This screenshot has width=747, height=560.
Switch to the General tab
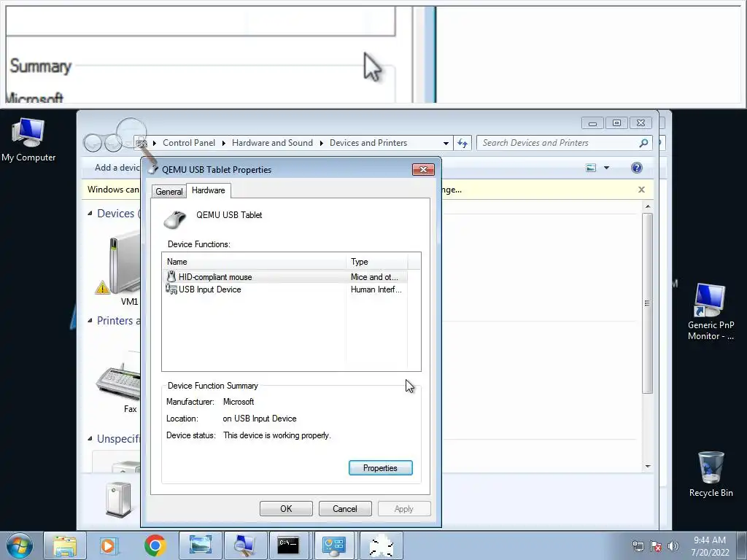pos(169,192)
